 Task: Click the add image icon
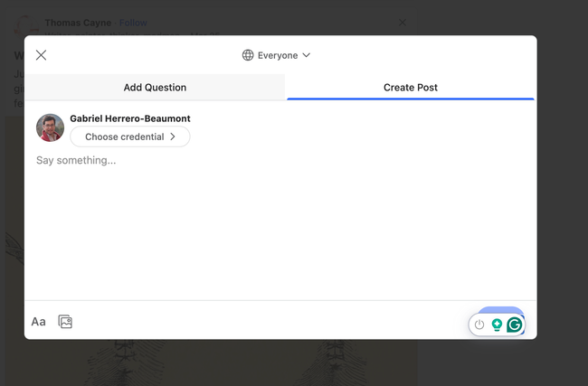pos(65,321)
